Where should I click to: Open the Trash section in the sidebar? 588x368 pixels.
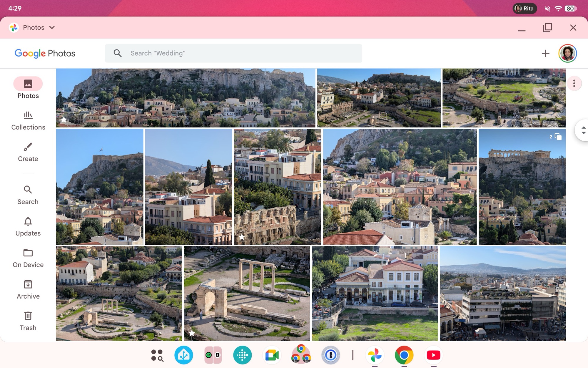pos(28,321)
